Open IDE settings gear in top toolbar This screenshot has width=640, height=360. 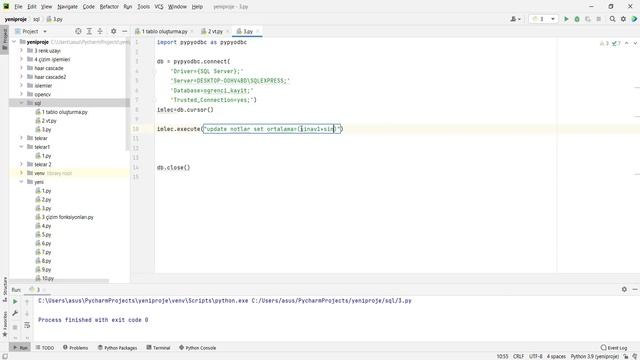pos(623,19)
